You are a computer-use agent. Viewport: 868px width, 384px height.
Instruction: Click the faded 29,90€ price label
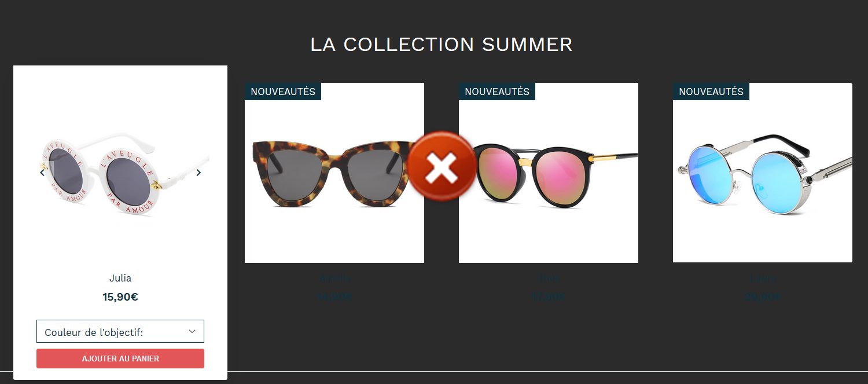coord(763,298)
